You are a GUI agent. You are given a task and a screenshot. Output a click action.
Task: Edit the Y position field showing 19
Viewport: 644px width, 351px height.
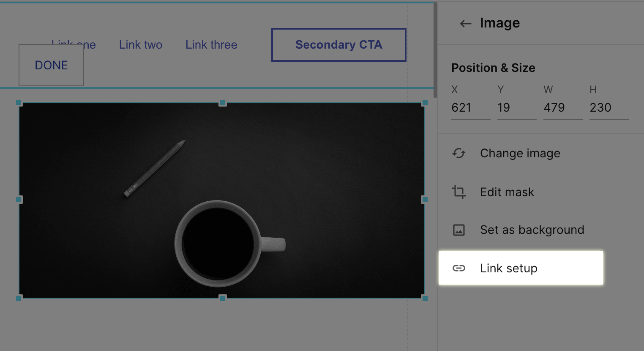(517, 108)
